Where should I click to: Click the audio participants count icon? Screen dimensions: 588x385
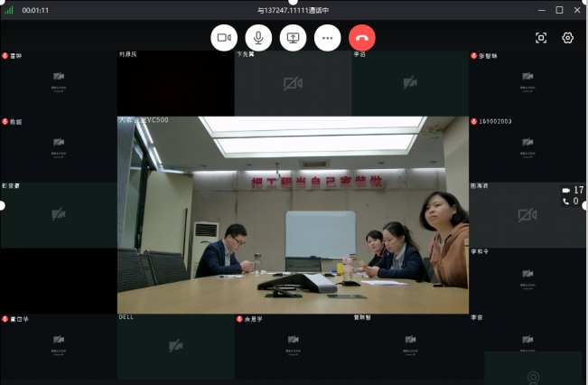coord(566,202)
